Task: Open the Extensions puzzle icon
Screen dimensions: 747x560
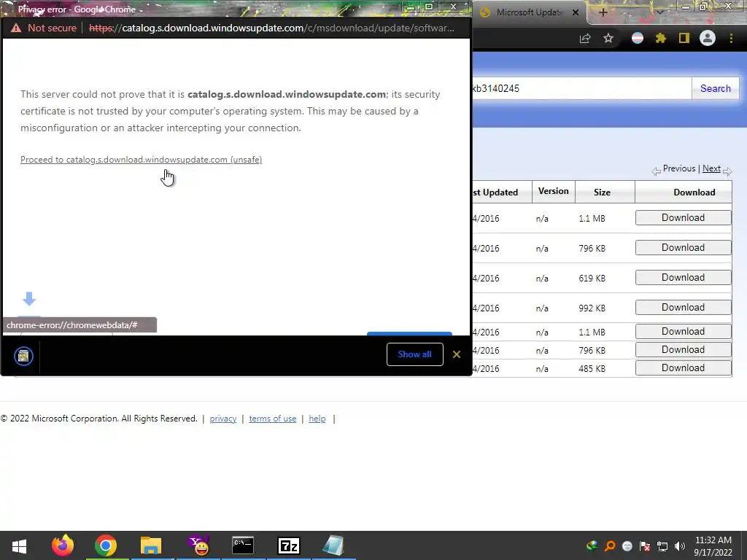Action: click(660, 38)
